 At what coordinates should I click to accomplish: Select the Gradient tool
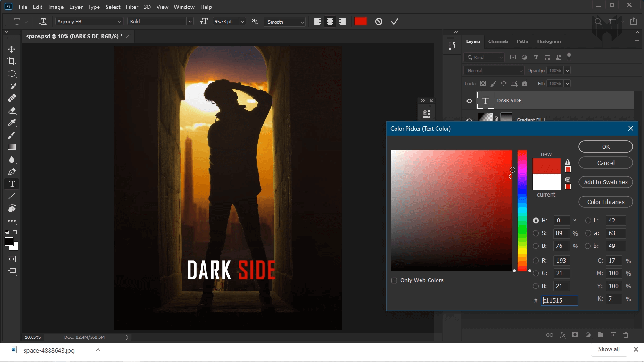click(x=12, y=147)
